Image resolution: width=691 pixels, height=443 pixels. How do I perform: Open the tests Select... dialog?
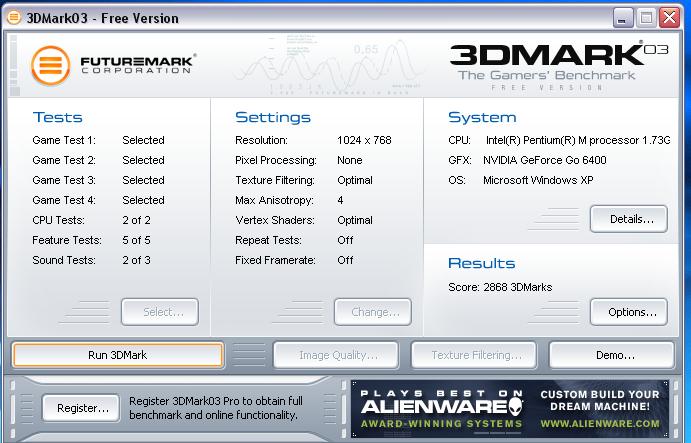(160, 312)
